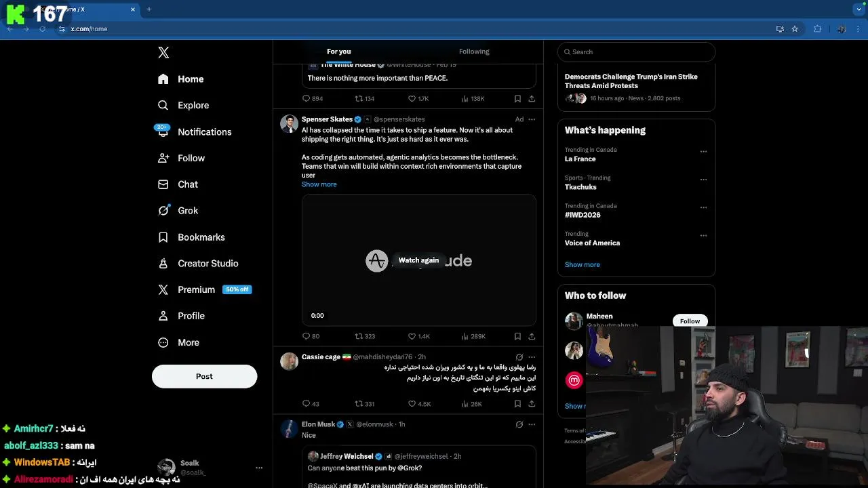Click Watch again on the video
The height and width of the screenshot is (488, 868).
point(418,260)
